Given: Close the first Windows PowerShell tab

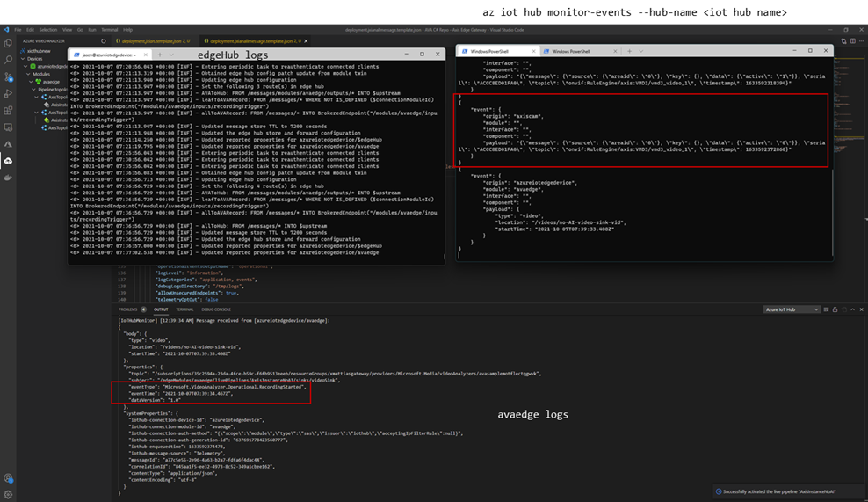Looking at the screenshot, I should [533, 51].
